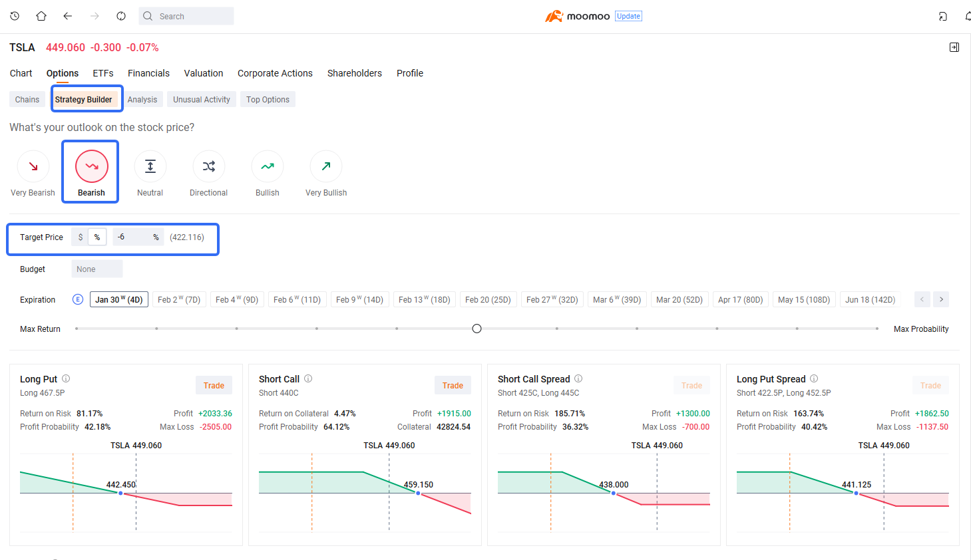Select Feb 4 (9D) expiration
971x560 pixels.
click(x=237, y=299)
